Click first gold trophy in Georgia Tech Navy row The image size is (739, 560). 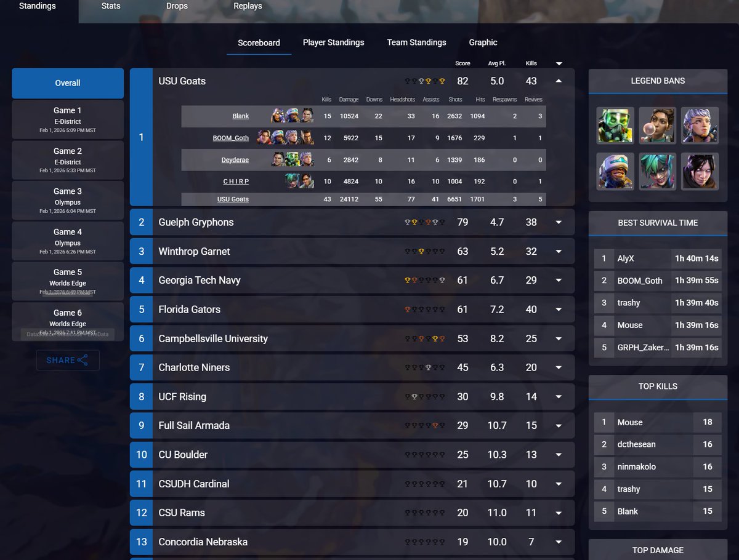tap(408, 280)
